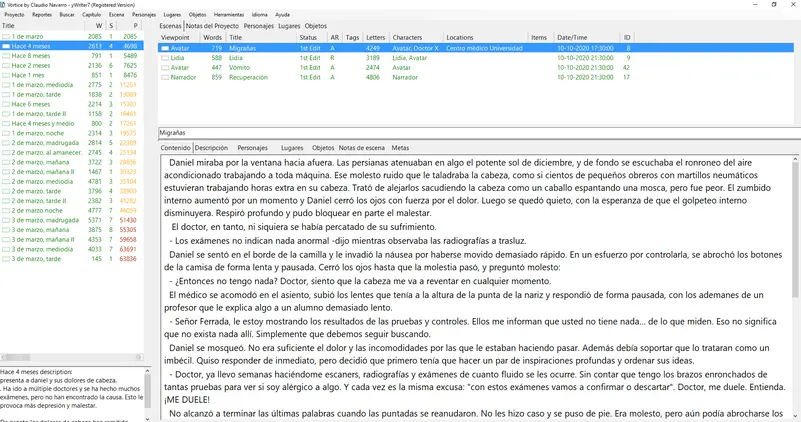The image size is (801, 422).
Task: Open the Metas tab
Action: pyautogui.click(x=400, y=148)
